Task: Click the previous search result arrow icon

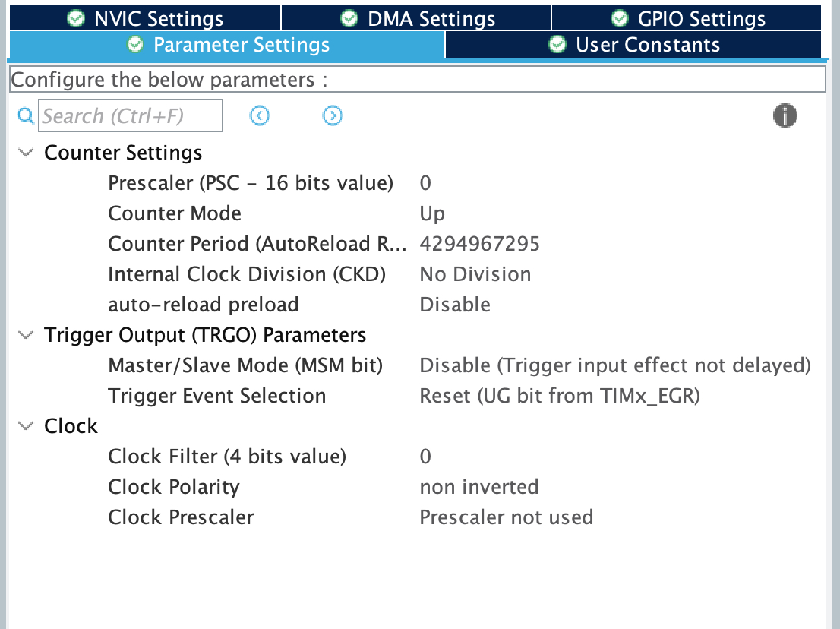Action: point(259,115)
